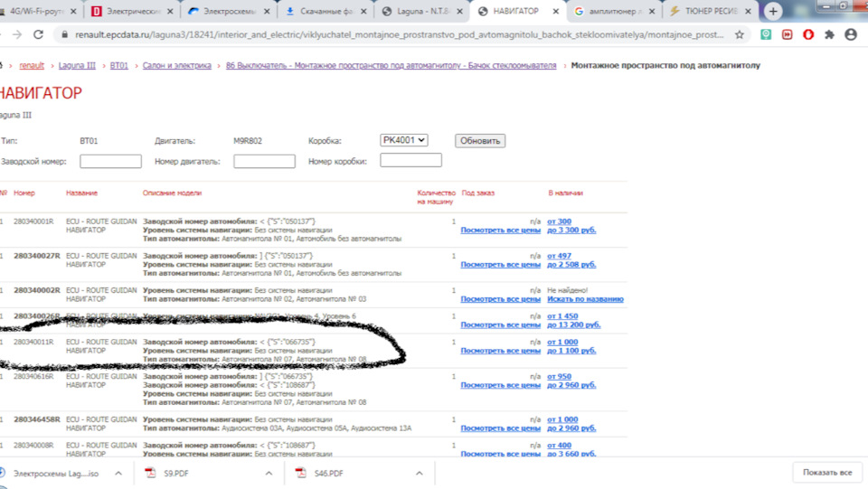Open price link от 497
The height and width of the screenshot is (489, 868).
[x=559, y=256]
